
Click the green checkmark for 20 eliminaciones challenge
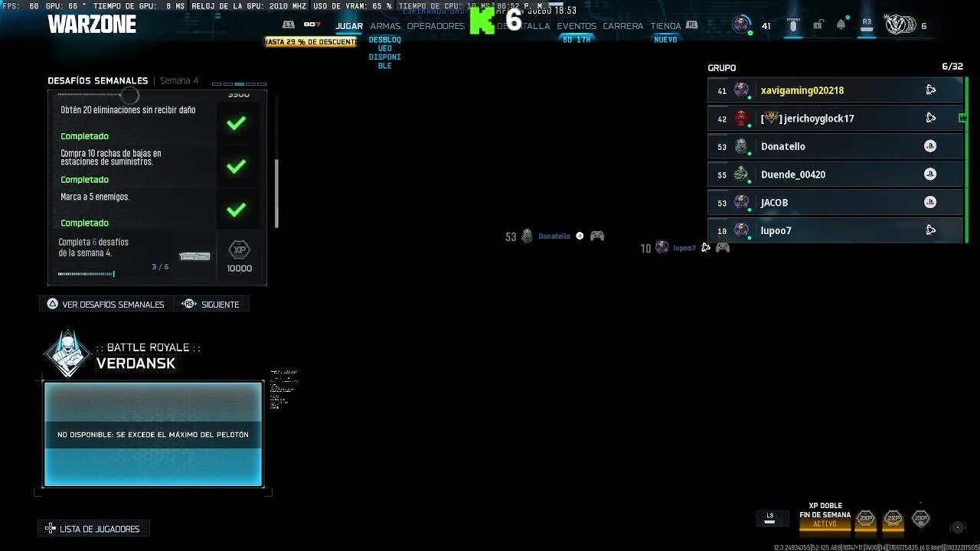[x=236, y=122]
